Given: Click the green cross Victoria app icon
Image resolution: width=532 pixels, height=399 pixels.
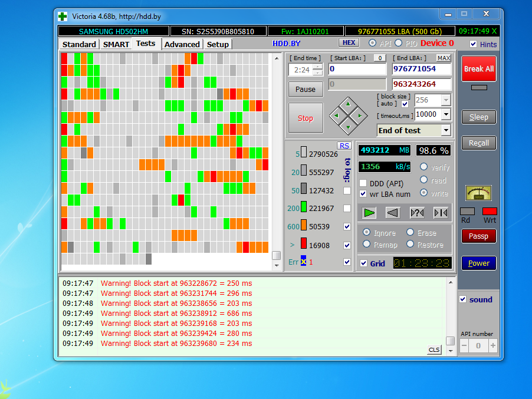Looking at the screenshot, I should pos(63,17).
